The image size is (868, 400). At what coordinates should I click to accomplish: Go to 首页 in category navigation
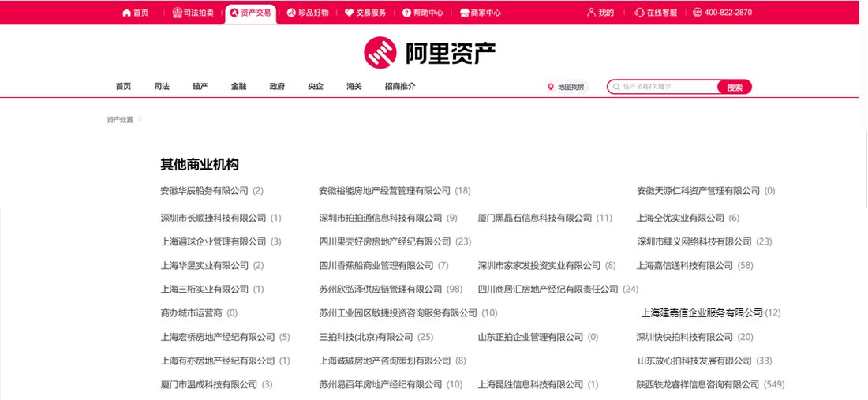(x=123, y=86)
